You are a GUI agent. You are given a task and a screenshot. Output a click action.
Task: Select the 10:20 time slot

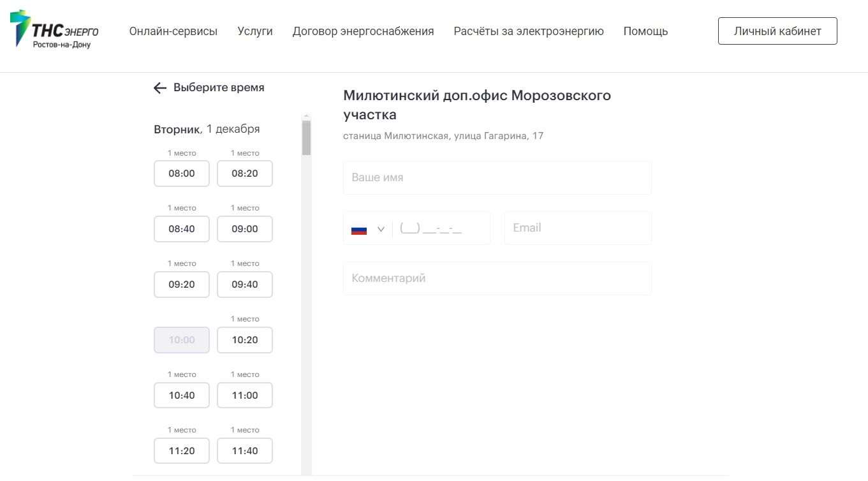[x=245, y=340]
